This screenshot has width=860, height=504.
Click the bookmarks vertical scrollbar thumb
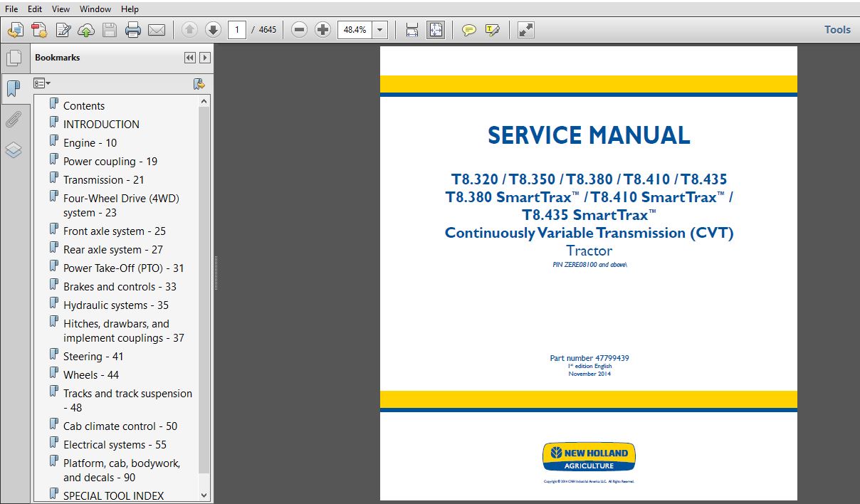[x=204, y=290]
